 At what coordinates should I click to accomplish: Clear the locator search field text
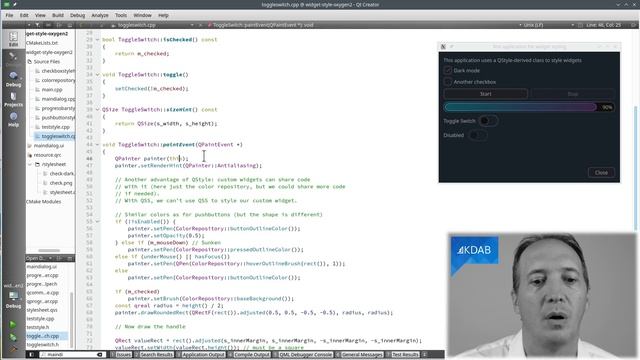(99, 355)
